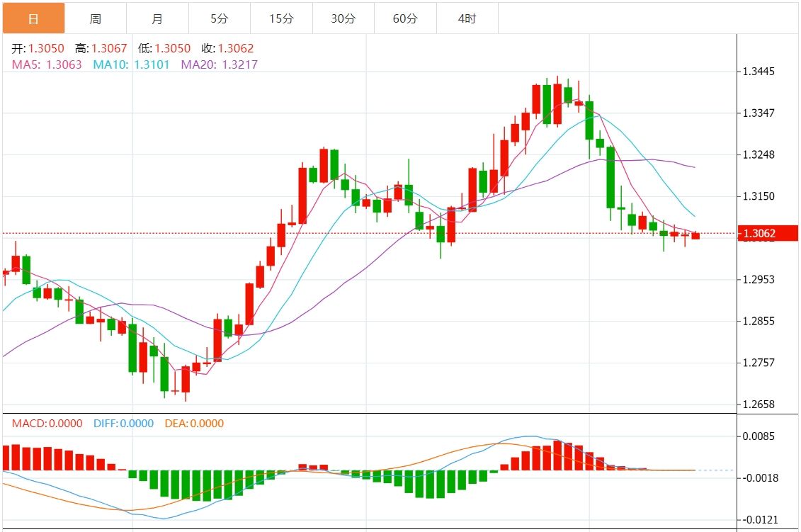Select the MA10 indicator label
Screen dimensions: 801x532
point(131,64)
